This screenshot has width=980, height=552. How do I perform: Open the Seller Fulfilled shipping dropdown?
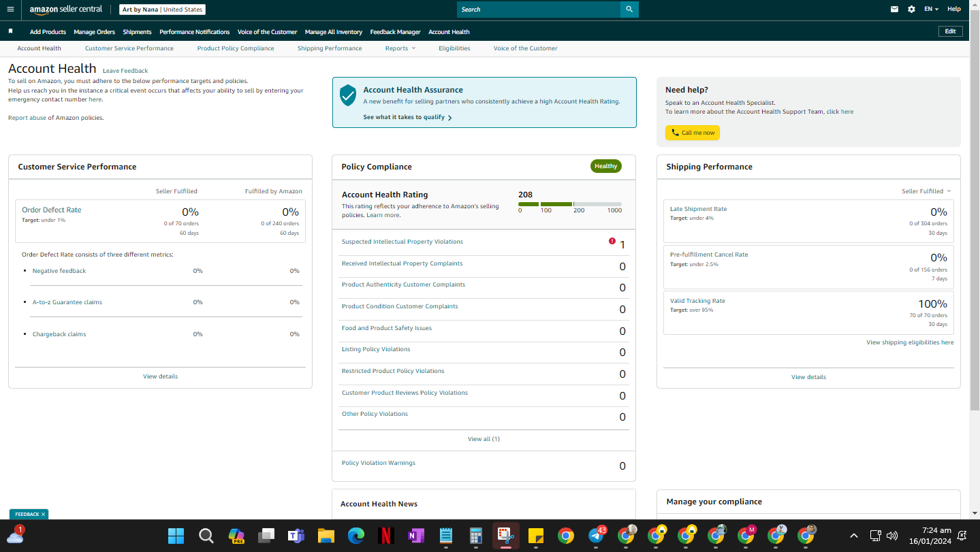click(926, 191)
